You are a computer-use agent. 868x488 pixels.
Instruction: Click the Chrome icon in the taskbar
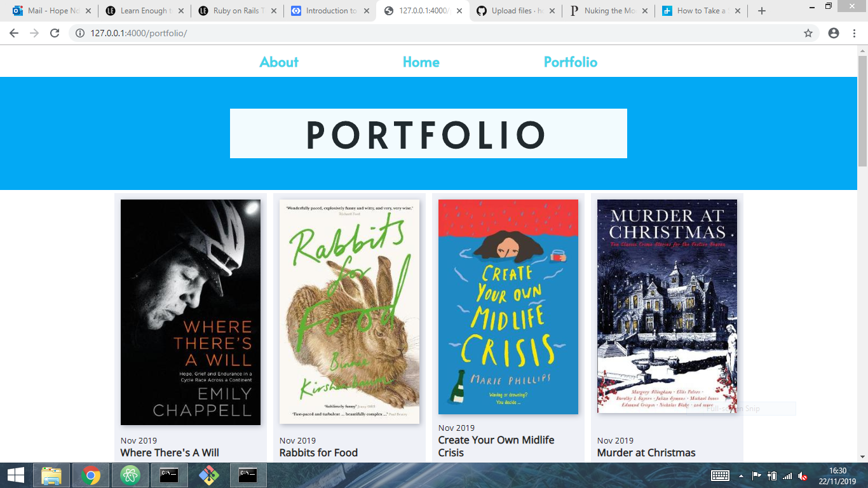[91, 475]
